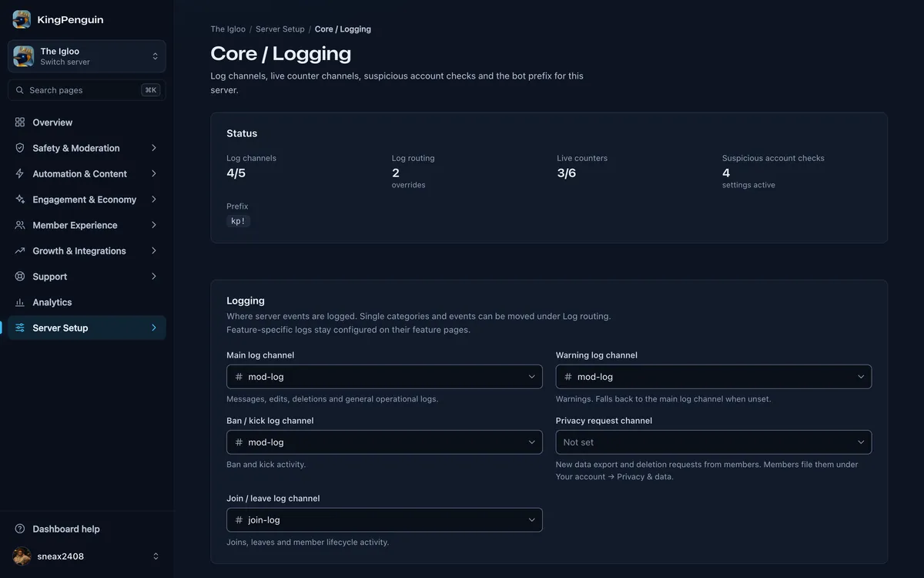Expand Engagement & Economy chevron

coord(154,200)
